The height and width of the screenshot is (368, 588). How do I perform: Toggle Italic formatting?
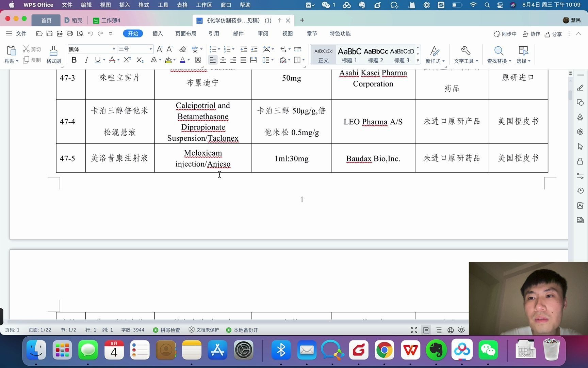pyautogui.click(x=86, y=60)
